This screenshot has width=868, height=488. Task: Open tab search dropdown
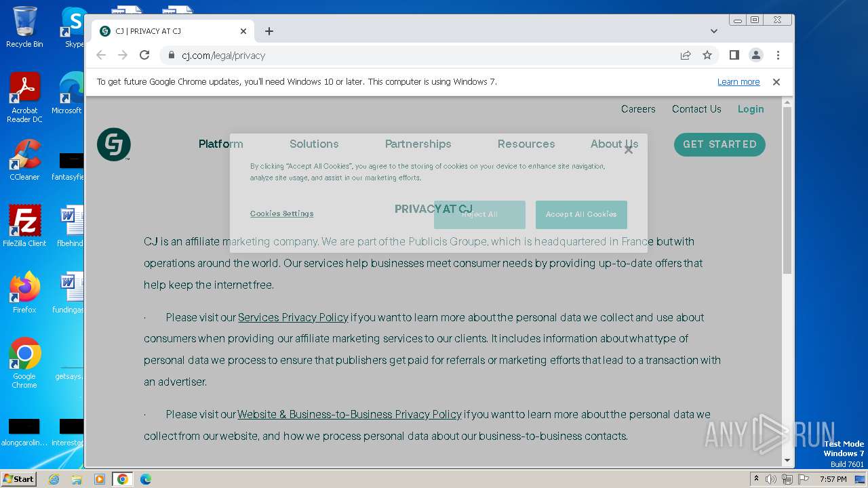coord(713,31)
